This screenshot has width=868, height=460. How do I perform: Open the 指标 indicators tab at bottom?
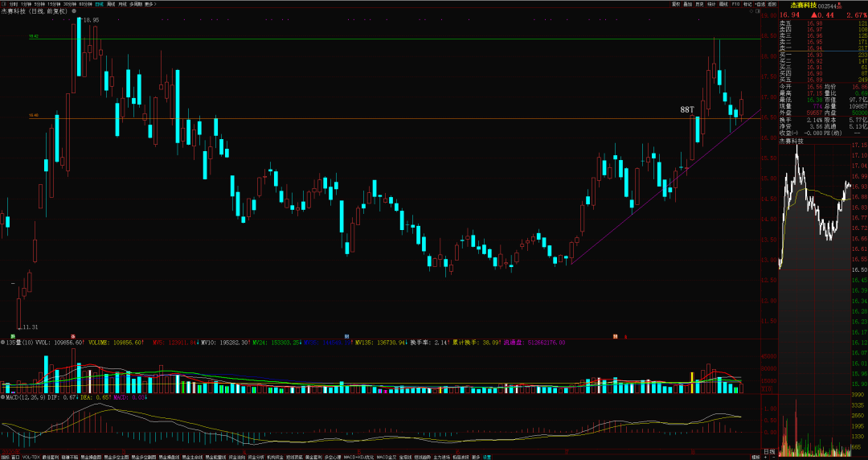pyautogui.click(x=5, y=458)
